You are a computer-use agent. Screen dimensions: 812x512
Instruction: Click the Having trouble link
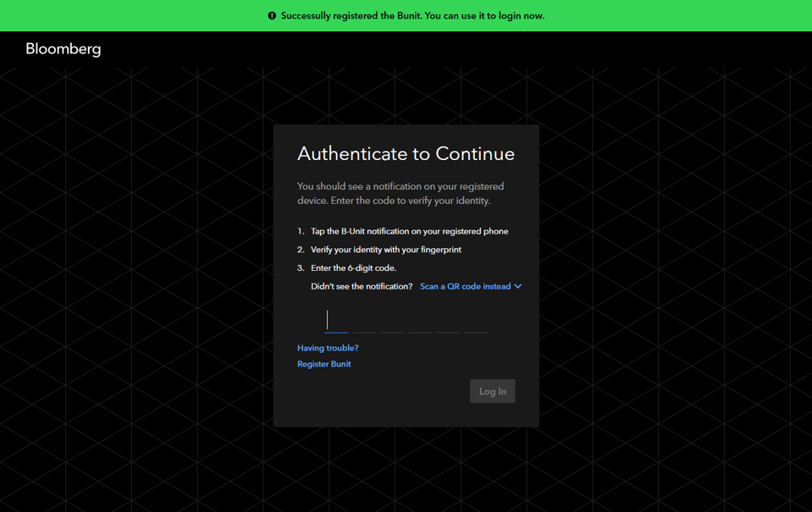point(328,347)
